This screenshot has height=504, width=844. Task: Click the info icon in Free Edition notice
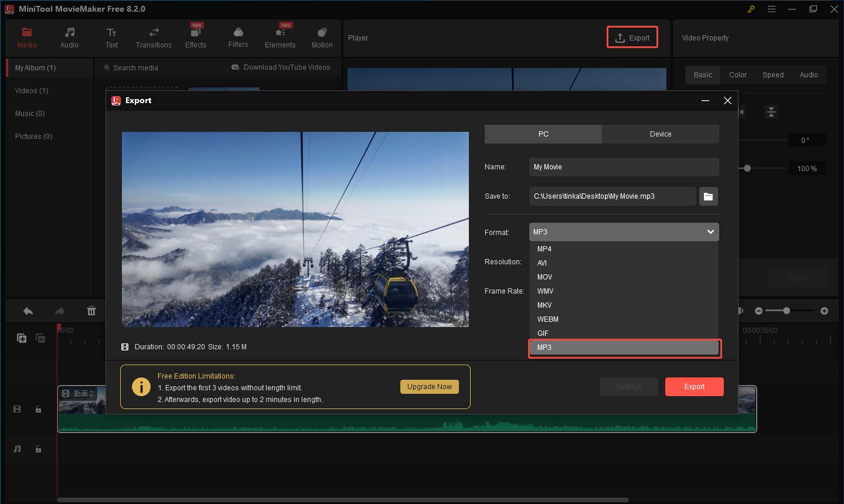[x=141, y=387]
